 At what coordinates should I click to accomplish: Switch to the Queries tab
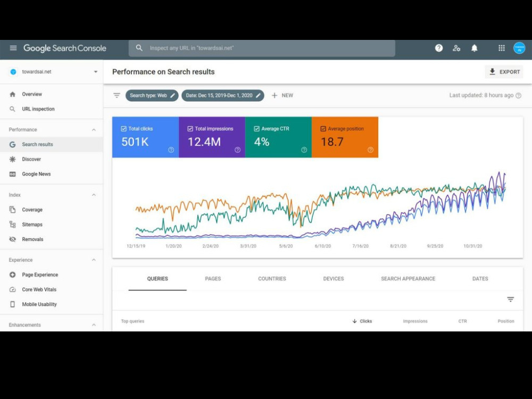tap(157, 279)
